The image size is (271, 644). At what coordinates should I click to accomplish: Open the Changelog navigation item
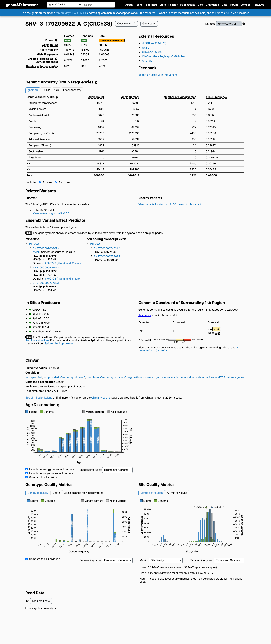(x=212, y=5)
